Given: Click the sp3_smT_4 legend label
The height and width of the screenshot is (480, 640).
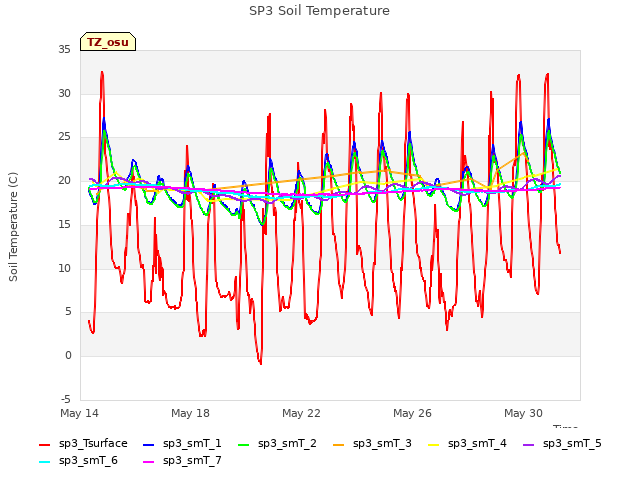Looking at the screenshot, I should (477, 444).
